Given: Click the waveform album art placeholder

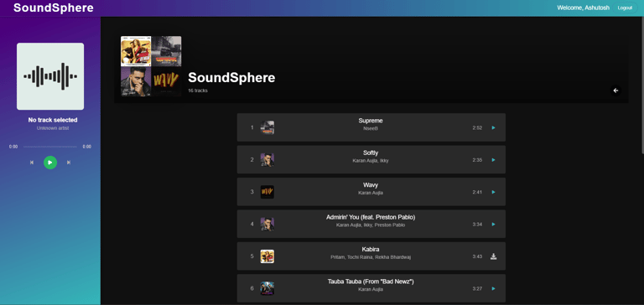Looking at the screenshot, I should [x=50, y=76].
